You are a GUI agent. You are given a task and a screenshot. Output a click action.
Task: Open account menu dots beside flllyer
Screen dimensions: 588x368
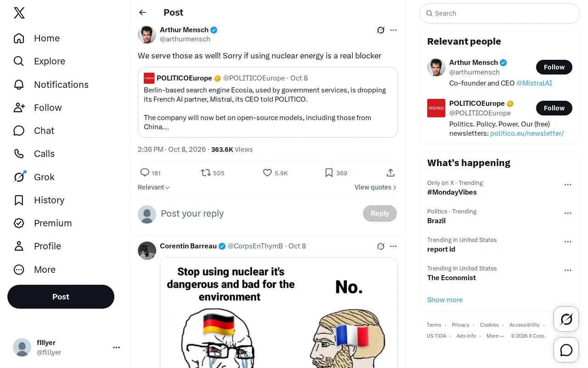click(117, 347)
